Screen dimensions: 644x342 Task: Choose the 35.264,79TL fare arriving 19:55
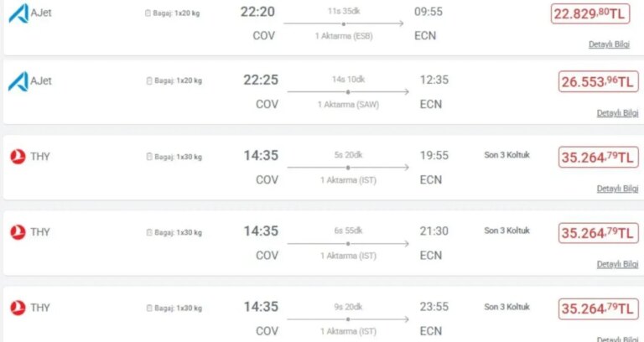pyautogui.click(x=599, y=158)
